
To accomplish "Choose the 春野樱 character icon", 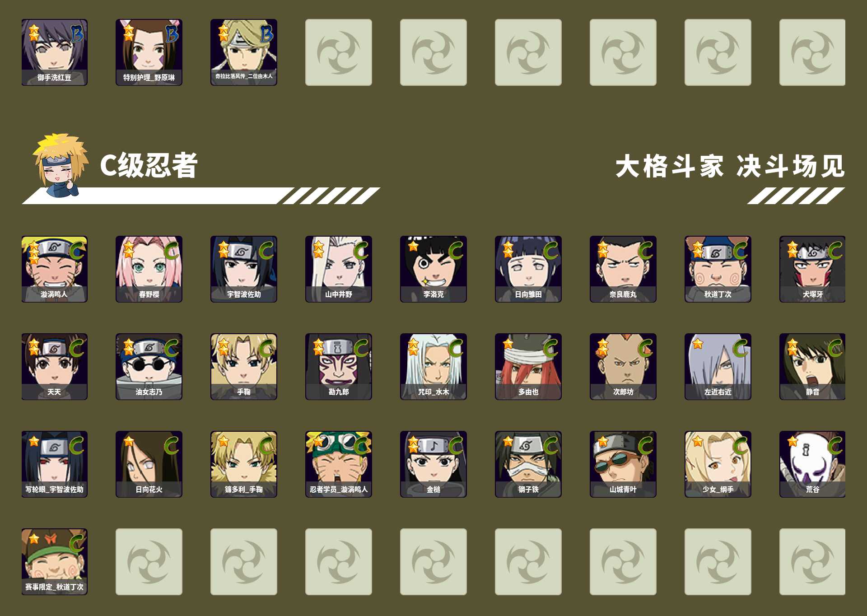I will 149,269.
